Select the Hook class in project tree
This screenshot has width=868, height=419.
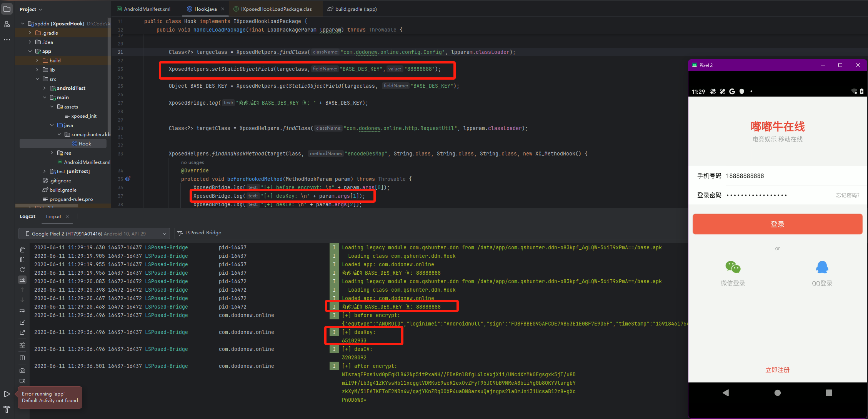pyautogui.click(x=63, y=144)
